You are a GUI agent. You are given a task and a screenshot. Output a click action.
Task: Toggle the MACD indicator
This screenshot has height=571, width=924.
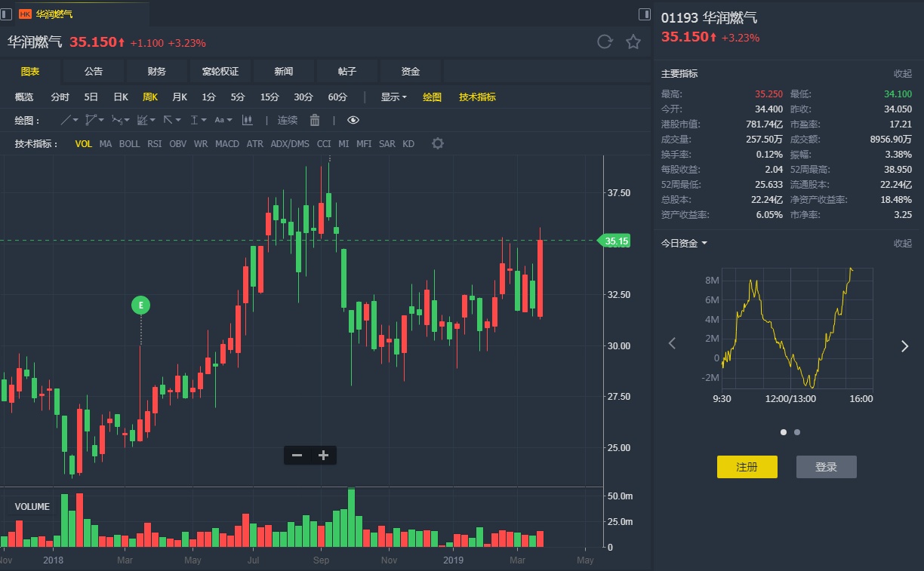227,143
